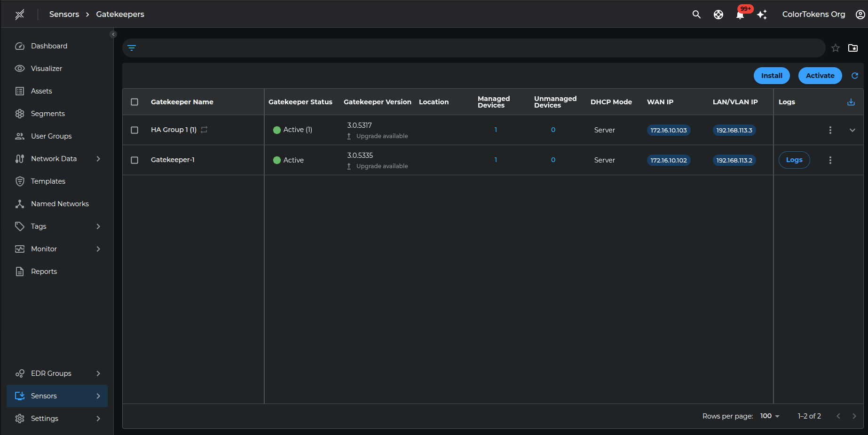
Task: Click the refresh icon next to Activate
Action: click(854, 76)
